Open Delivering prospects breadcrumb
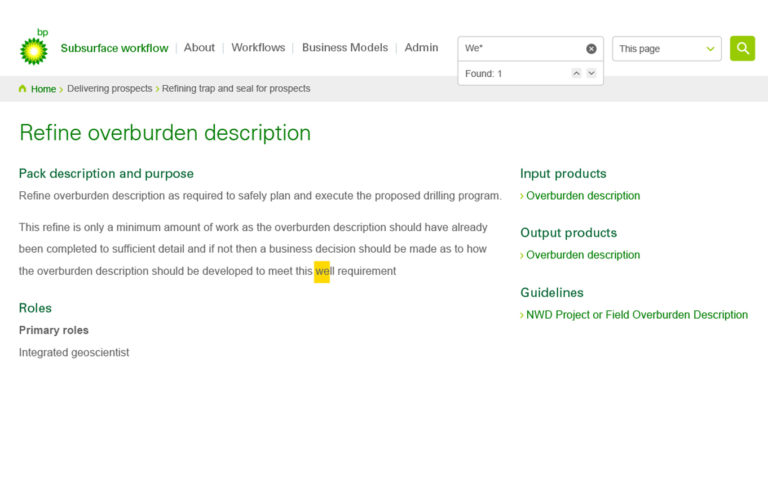The image size is (768, 484). [110, 88]
